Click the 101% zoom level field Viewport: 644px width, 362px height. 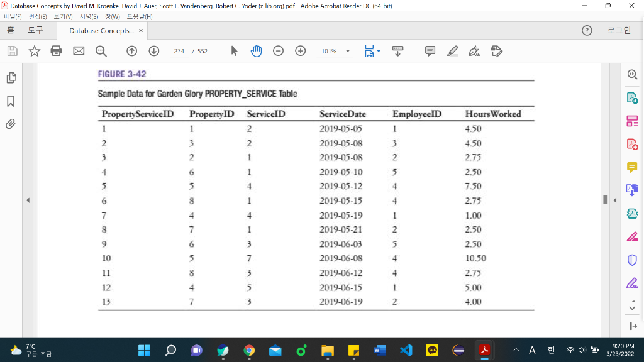click(x=329, y=52)
